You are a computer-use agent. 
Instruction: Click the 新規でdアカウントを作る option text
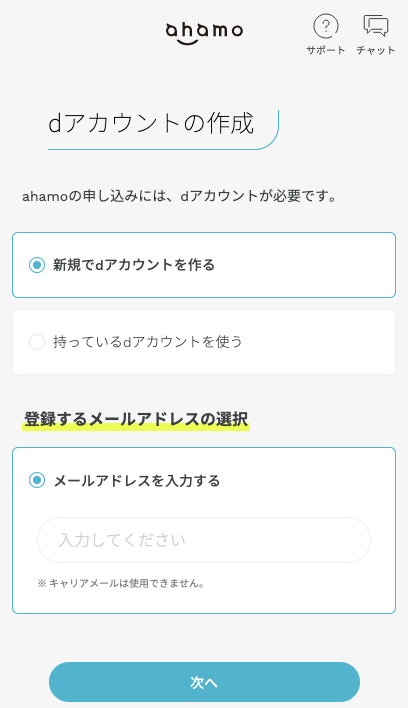point(134,265)
